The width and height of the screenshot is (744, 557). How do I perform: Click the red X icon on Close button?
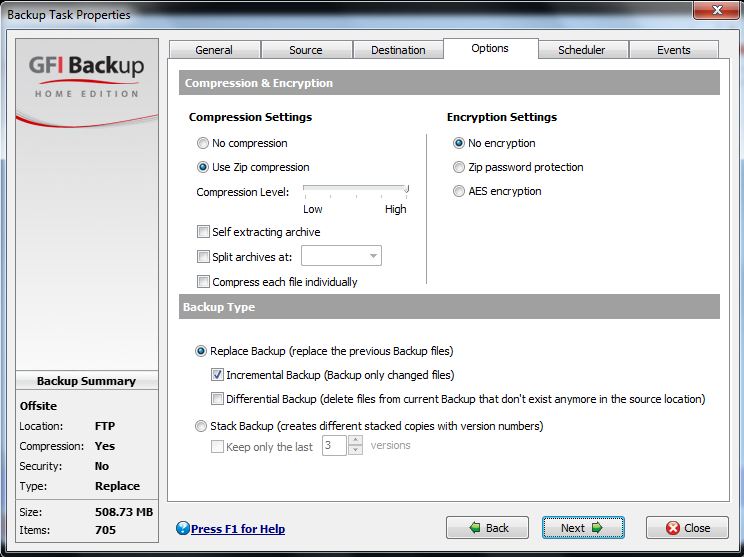coord(672,528)
